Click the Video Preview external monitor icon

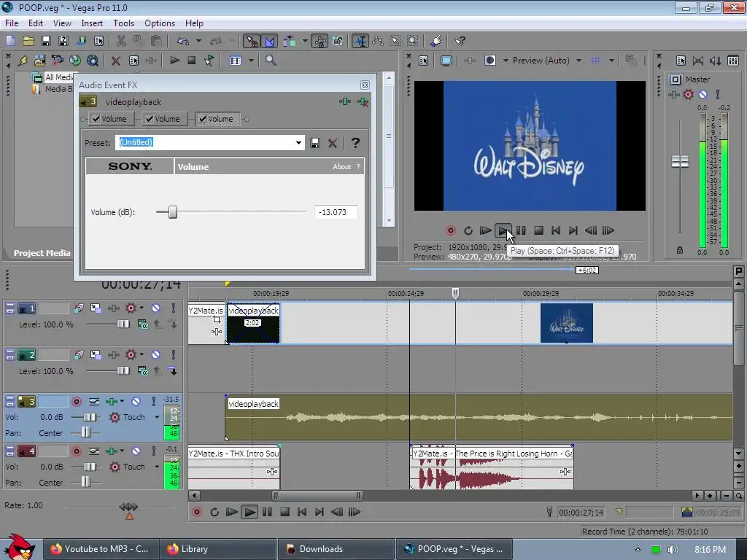(x=446, y=61)
